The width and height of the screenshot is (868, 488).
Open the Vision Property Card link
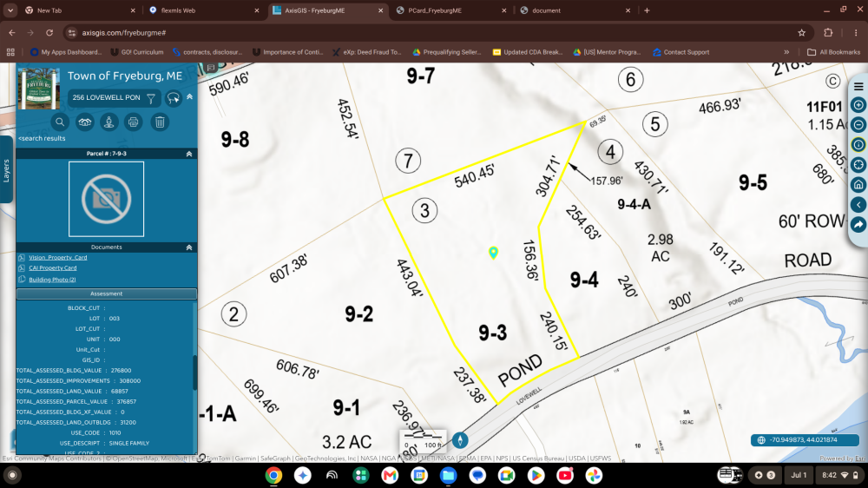click(x=57, y=258)
